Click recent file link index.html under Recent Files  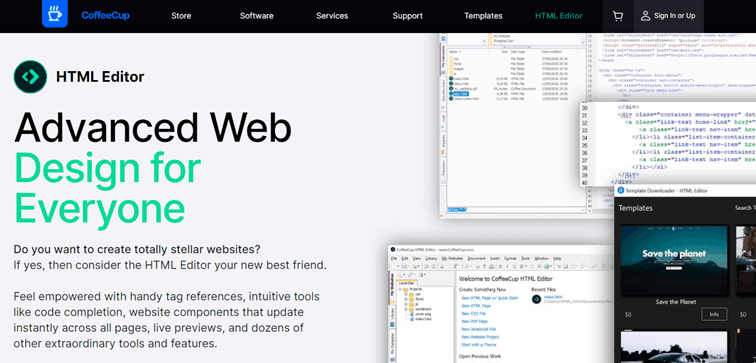(554, 297)
